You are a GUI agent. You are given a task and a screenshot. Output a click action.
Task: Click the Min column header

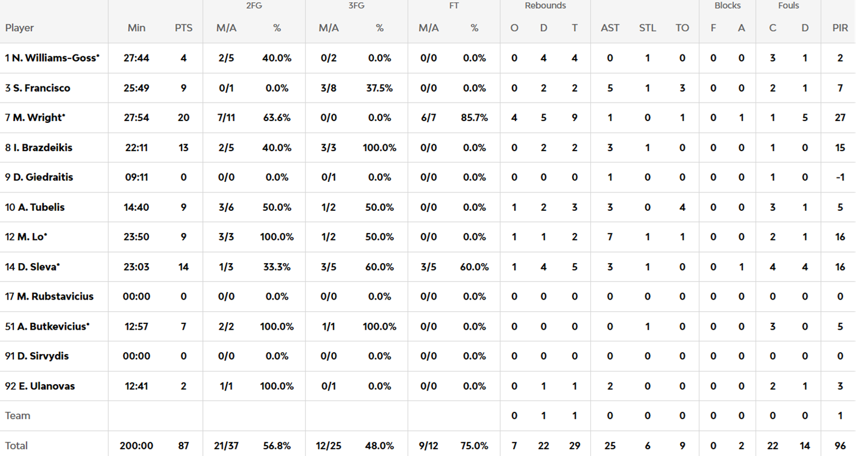click(x=137, y=28)
